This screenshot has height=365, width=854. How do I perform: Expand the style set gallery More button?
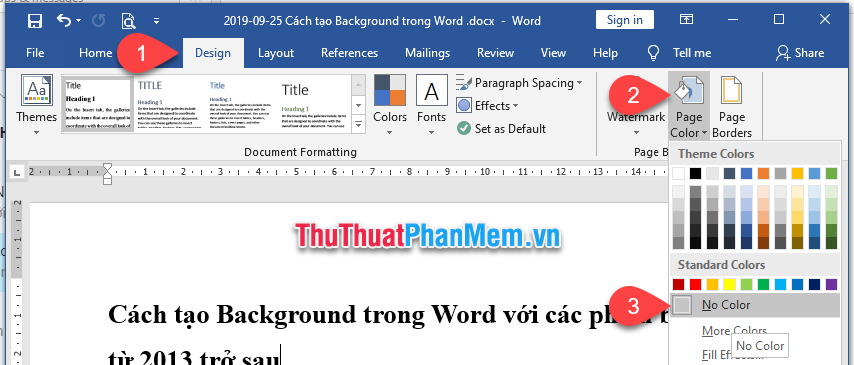pyautogui.click(x=358, y=124)
